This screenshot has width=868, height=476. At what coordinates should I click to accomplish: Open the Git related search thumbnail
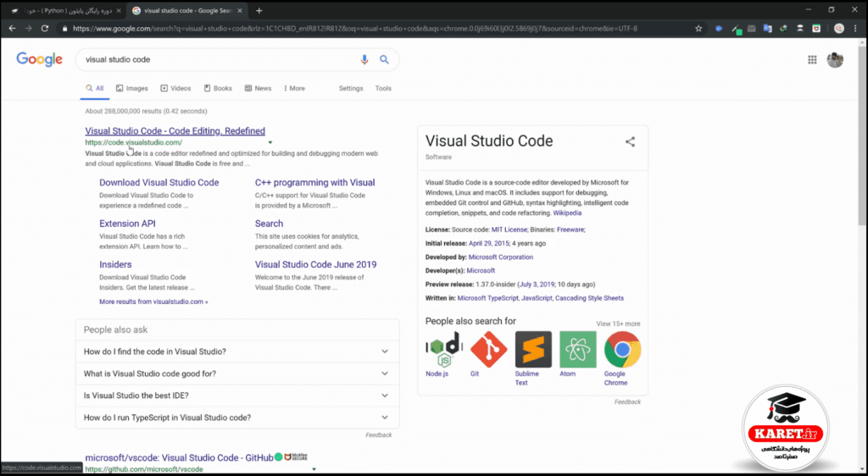point(489,350)
